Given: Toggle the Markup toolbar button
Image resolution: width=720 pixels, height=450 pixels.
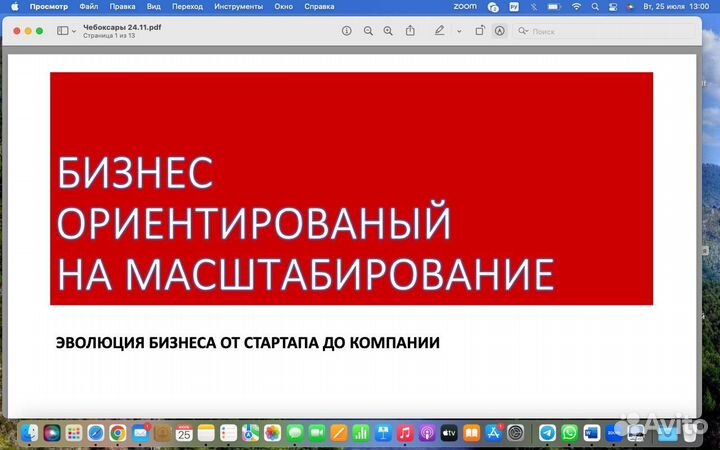Looking at the screenshot, I should tap(500, 31).
